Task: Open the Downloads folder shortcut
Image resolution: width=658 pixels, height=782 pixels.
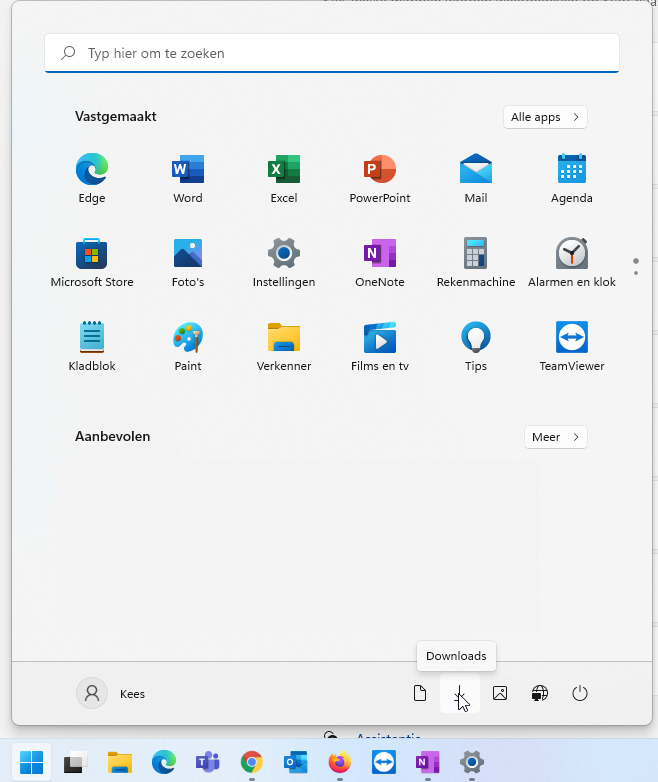Action: click(x=460, y=693)
